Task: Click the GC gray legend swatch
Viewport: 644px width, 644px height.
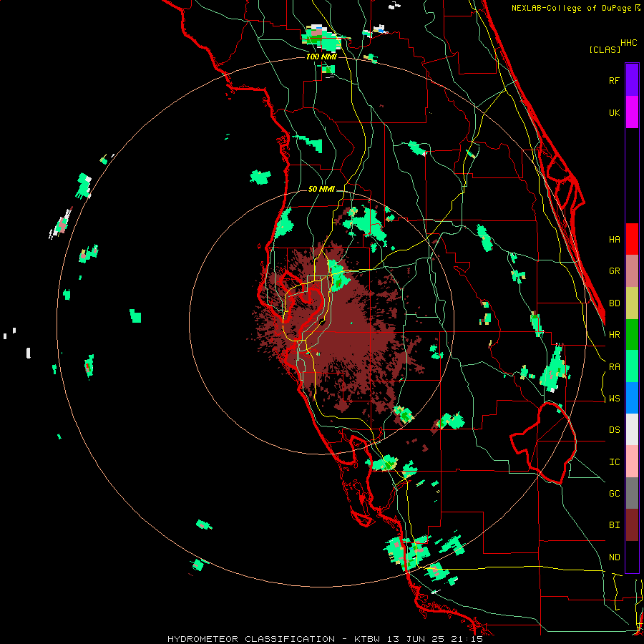Action: [x=632, y=493]
